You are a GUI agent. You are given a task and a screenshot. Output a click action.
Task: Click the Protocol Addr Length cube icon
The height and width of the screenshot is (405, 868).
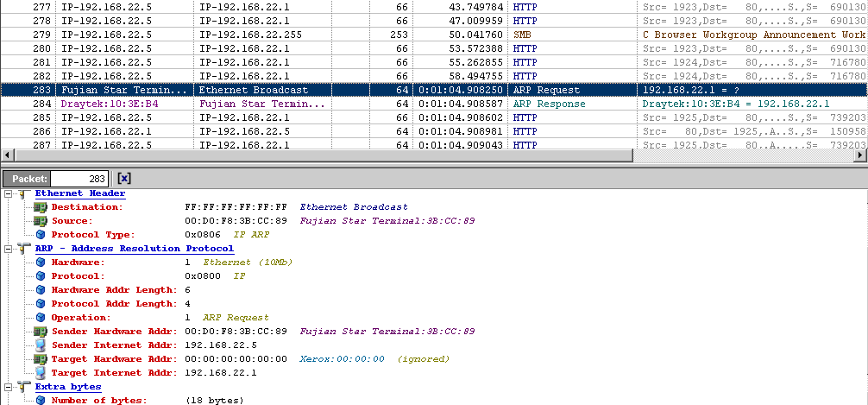41,304
